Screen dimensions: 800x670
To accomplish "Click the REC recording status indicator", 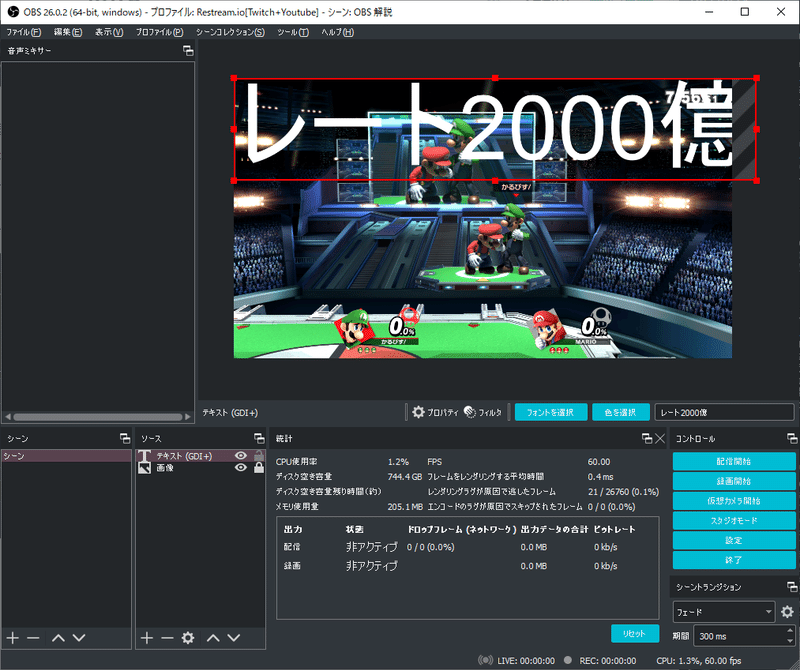I will (x=568, y=660).
